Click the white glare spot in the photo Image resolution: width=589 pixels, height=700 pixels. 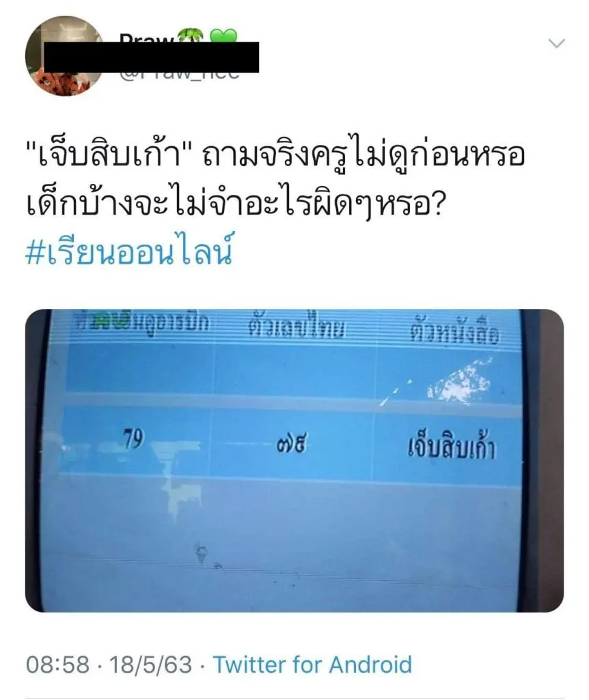pyautogui.click(x=457, y=382)
